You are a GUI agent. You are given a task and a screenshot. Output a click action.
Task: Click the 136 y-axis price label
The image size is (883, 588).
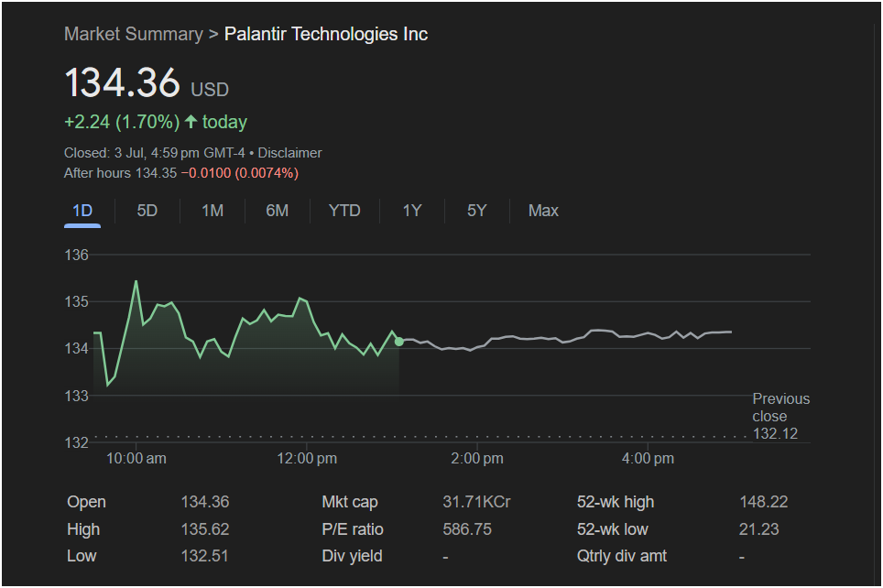[77, 256]
